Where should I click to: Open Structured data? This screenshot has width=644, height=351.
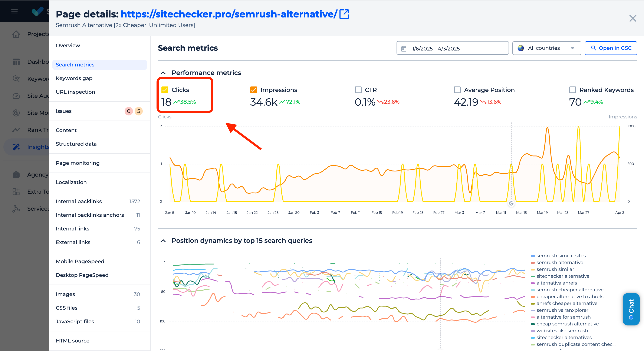click(76, 144)
